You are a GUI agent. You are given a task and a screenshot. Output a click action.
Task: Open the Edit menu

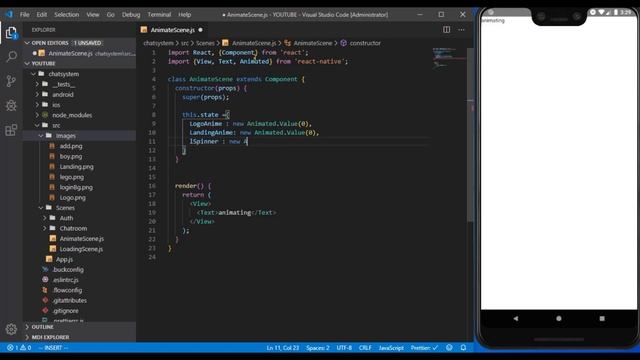coord(42,14)
